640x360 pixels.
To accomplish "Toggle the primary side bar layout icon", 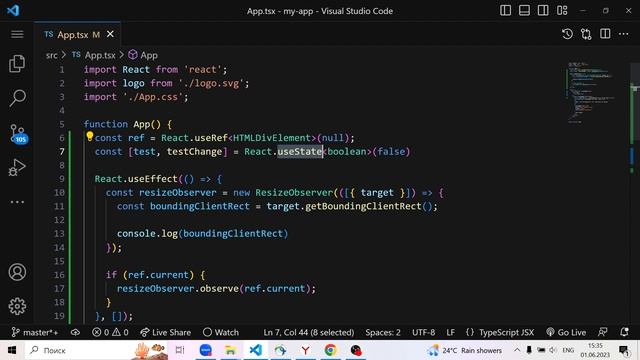I will pos(505,11).
